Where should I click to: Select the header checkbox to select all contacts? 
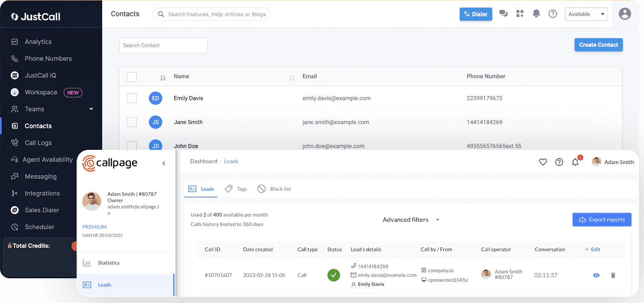pos(132,76)
